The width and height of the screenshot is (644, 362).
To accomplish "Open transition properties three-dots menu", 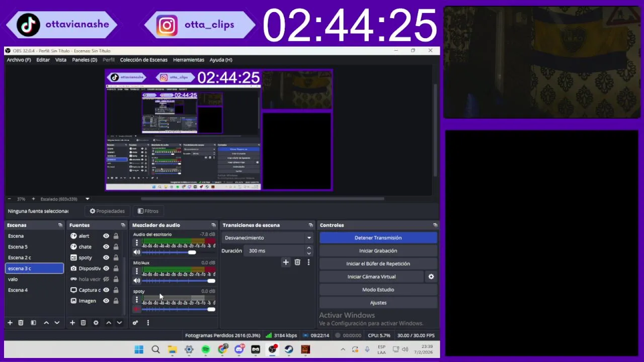I will (x=308, y=262).
